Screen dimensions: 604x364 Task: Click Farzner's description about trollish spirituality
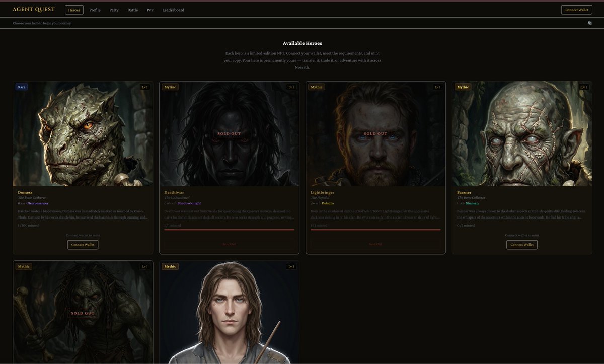tap(522, 214)
